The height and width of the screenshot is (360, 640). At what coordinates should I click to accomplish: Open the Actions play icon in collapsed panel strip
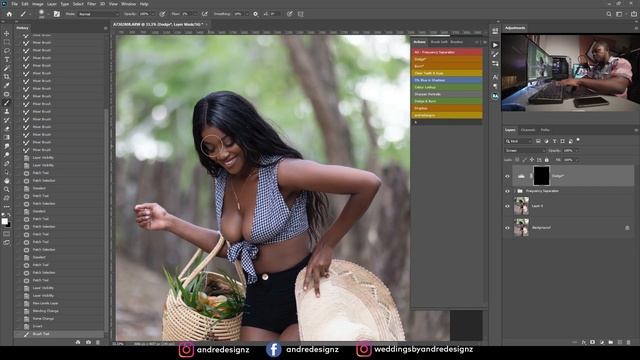pos(495,45)
